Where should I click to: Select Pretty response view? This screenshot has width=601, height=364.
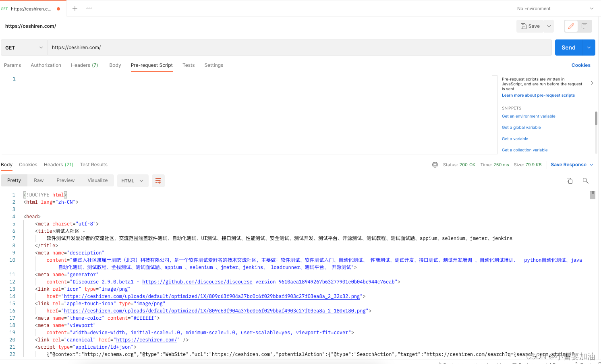pos(14,180)
